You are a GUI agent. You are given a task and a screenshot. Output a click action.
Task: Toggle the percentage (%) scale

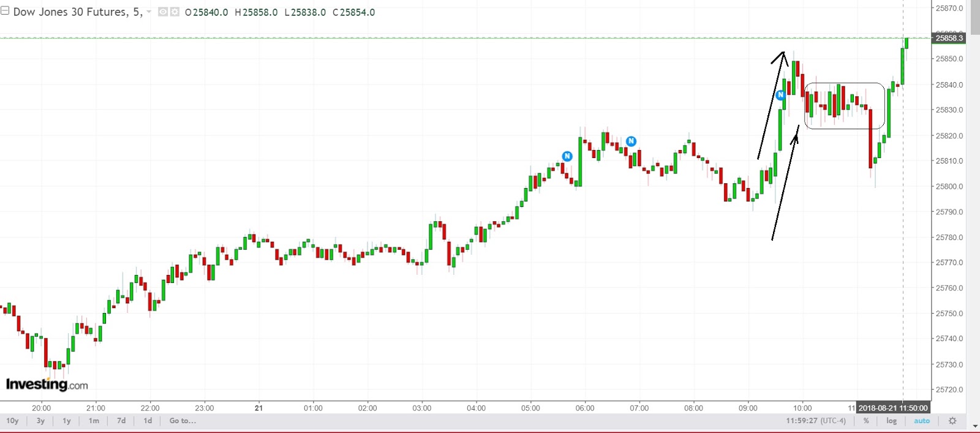(x=866, y=421)
